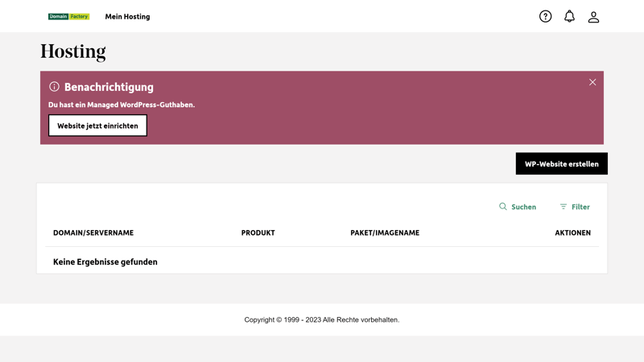
Task: Dismiss the Benachrichtigung banner with the X
Action: pos(592,82)
